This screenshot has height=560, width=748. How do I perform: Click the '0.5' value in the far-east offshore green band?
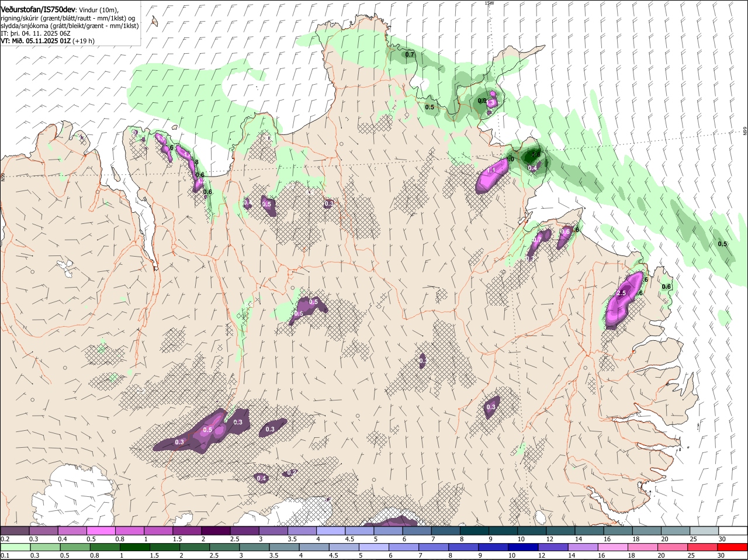coord(722,244)
